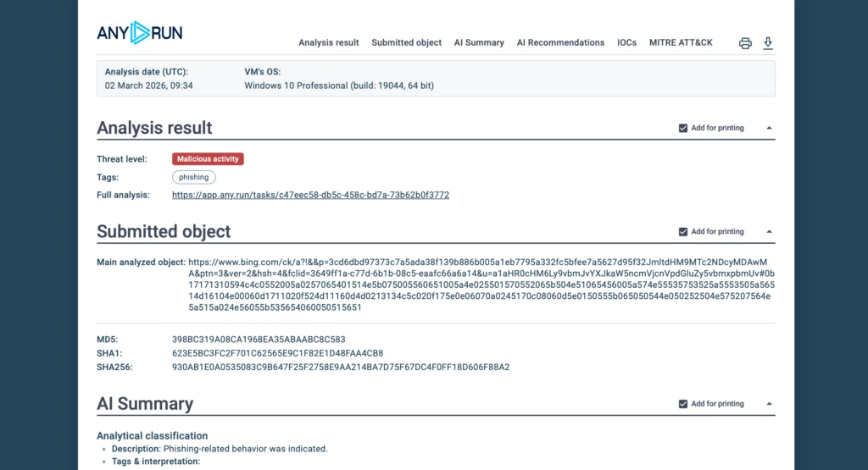Image resolution: width=868 pixels, height=470 pixels.
Task: Click the SHA1 label
Action: coord(109,353)
